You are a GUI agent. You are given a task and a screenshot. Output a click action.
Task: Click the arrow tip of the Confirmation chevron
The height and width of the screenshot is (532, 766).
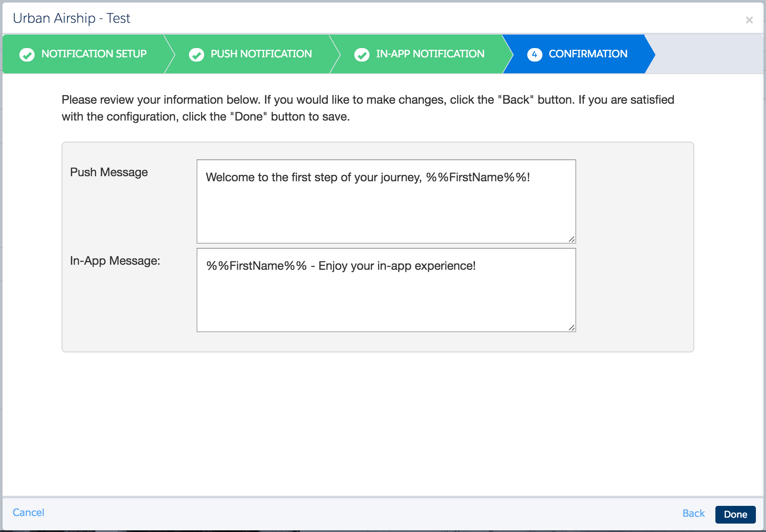coord(653,54)
